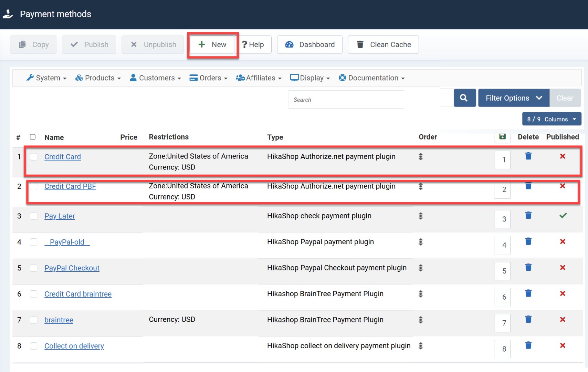Screen dimensions: 588x372
Task: Click the green save order icon
Action: (x=502, y=137)
